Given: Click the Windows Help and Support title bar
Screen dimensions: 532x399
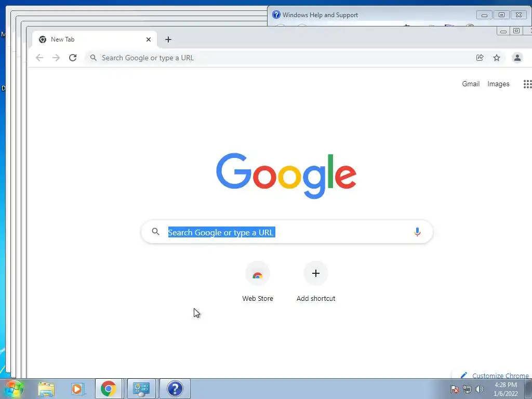Looking at the screenshot, I should coord(373,15).
